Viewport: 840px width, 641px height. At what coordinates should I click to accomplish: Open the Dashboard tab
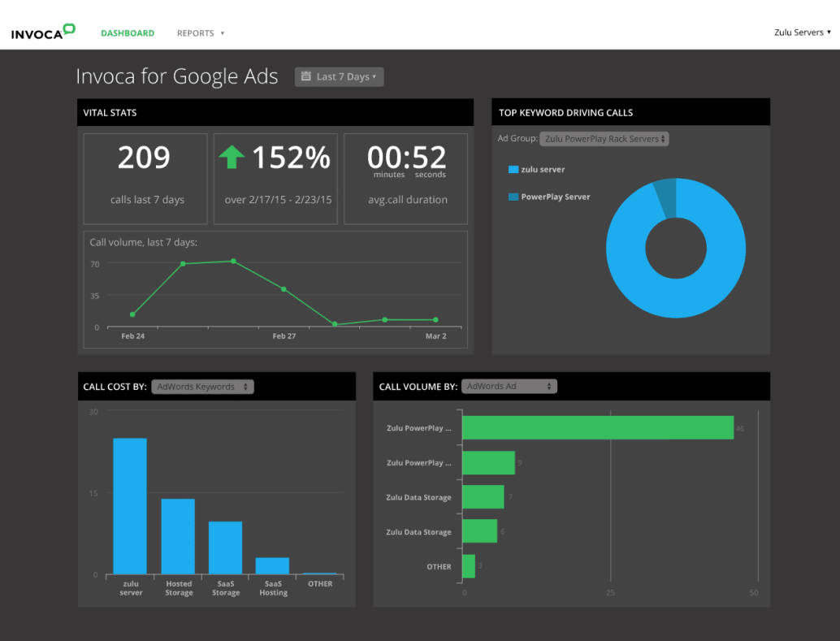[x=128, y=33]
